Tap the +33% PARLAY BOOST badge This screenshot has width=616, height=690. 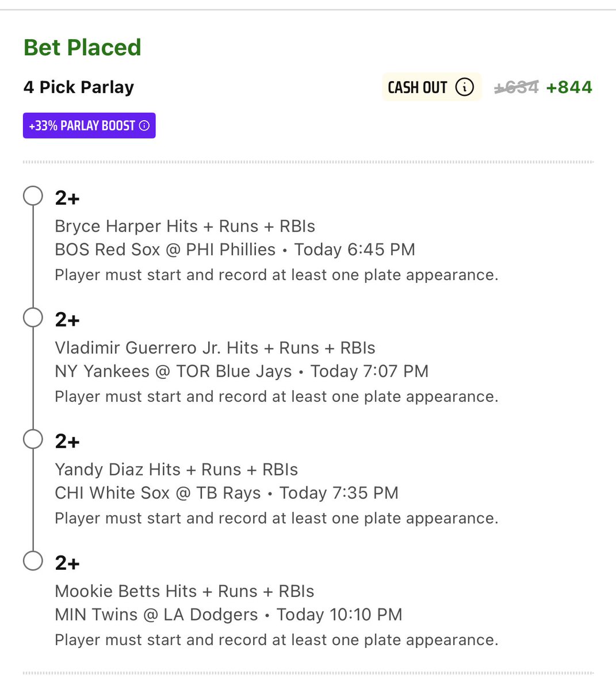(89, 125)
